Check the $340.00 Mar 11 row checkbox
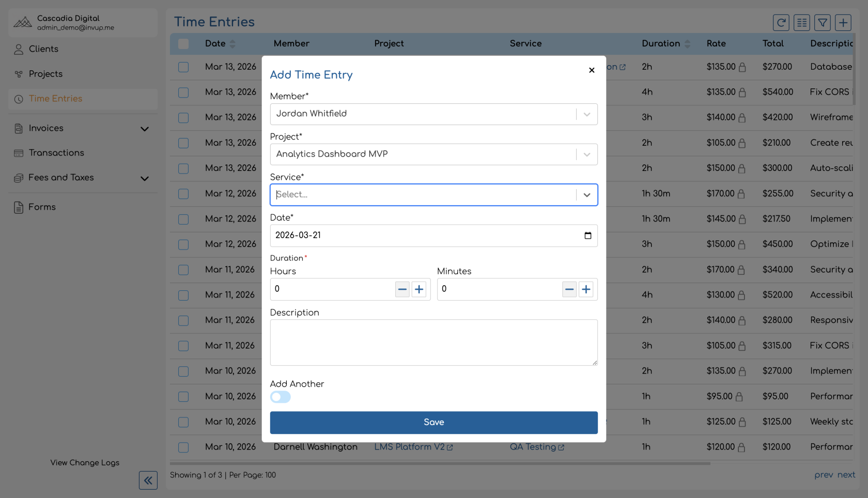This screenshot has height=498, width=868. click(183, 270)
